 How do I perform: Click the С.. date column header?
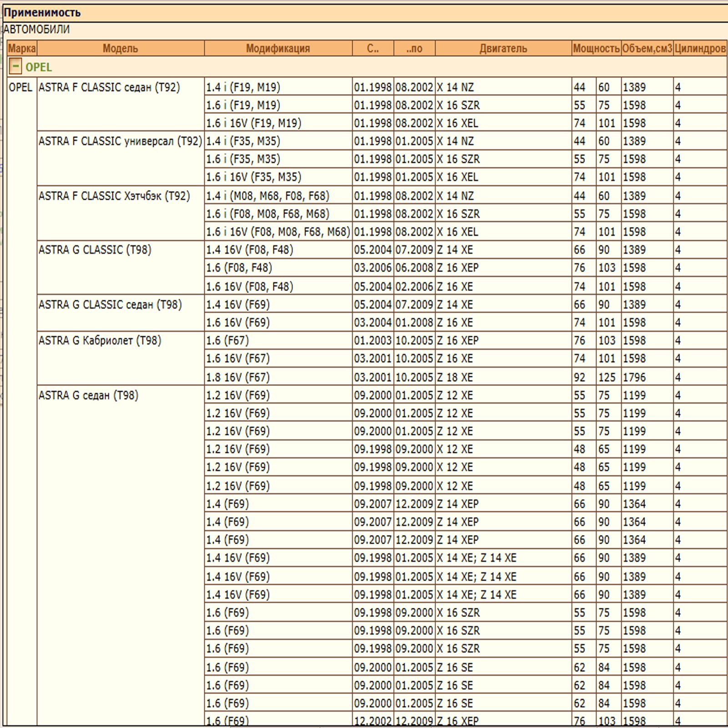(x=373, y=48)
